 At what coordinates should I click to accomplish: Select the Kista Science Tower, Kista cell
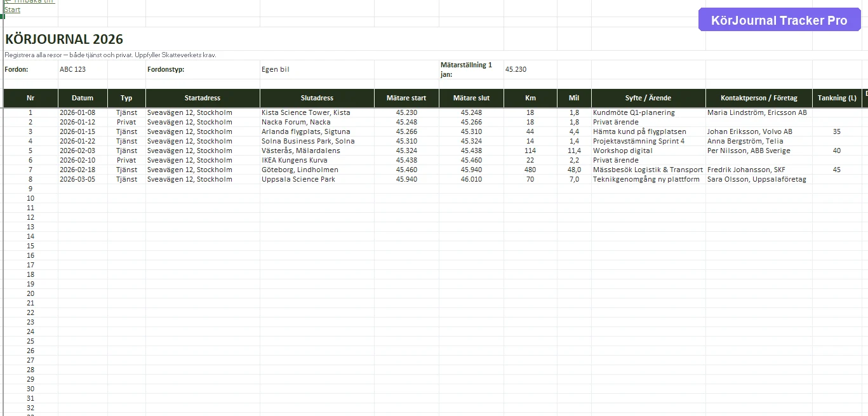click(317, 112)
